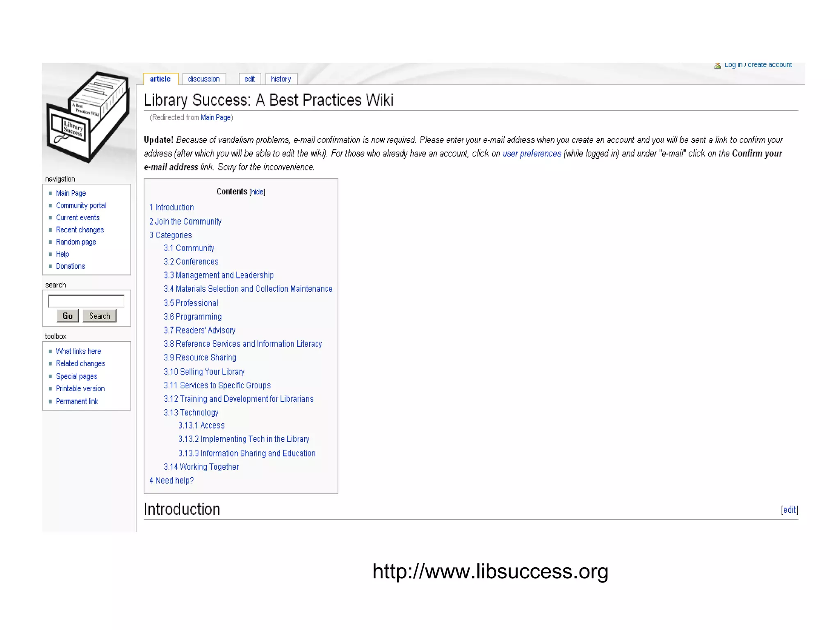840x630 pixels.
Task: Jump to 3.13.3 Information Sharing and Education
Action: [247, 453]
